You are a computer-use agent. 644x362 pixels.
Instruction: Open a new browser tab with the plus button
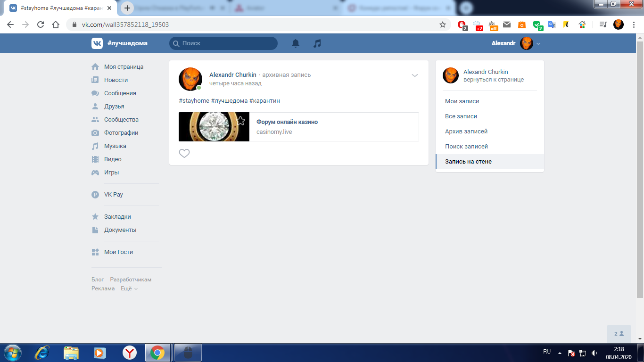(x=127, y=8)
